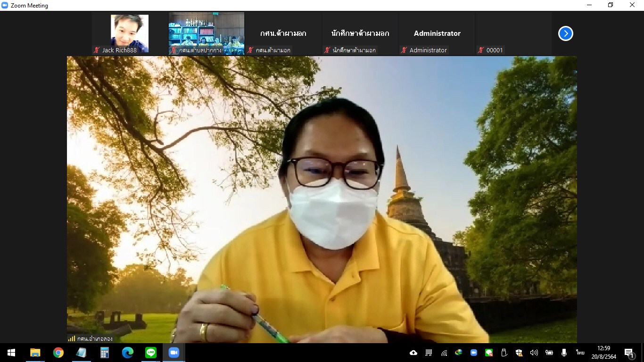Image resolution: width=644 pixels, height=362 pixels.
Task: Switch the Thai input language indicator
Action: tap(580, 353)
